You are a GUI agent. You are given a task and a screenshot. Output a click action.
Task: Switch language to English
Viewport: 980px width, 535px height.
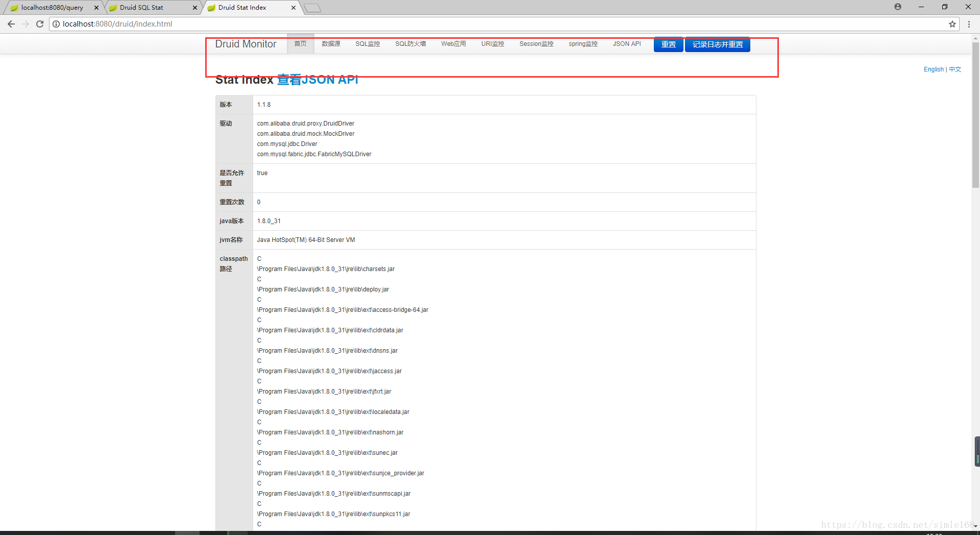(934, 69)
